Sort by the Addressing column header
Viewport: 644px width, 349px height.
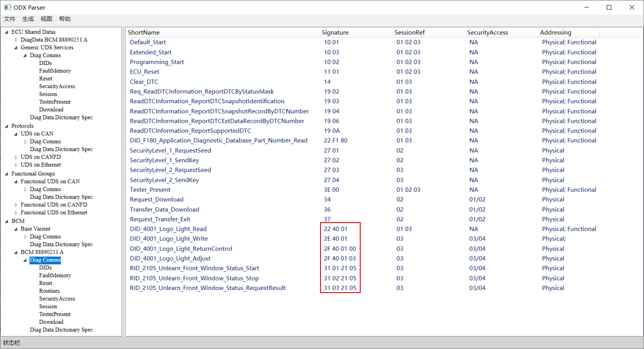click(x=555, y=32)
